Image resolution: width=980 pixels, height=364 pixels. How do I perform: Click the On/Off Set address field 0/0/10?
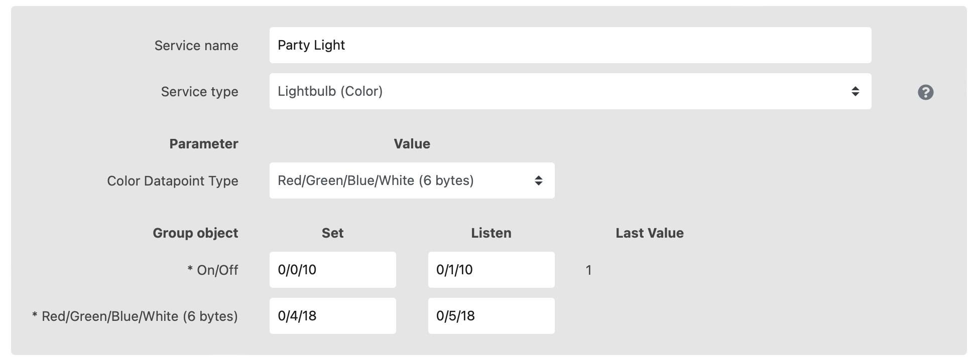(x=332, y=270)
